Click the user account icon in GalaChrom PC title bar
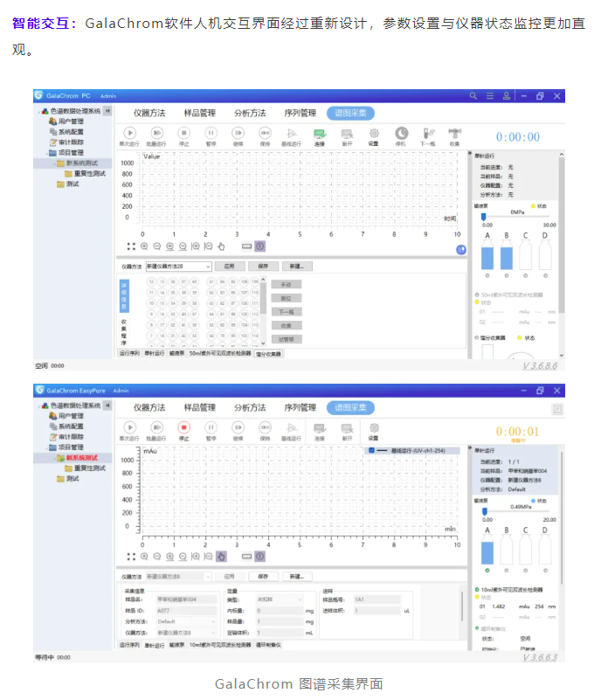Screen dimensions: 594x700 [507, 96]
